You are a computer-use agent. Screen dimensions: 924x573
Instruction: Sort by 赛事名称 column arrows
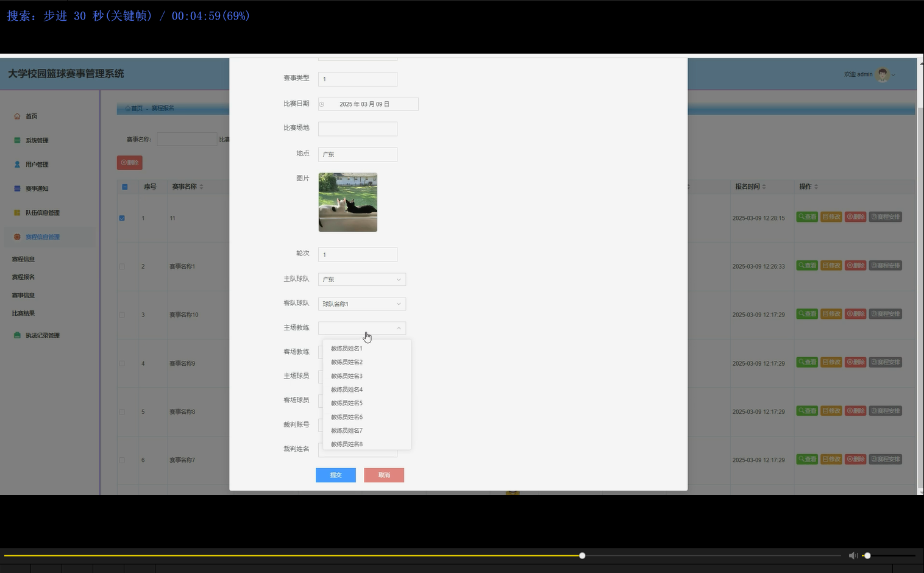[x=202, y=187]
